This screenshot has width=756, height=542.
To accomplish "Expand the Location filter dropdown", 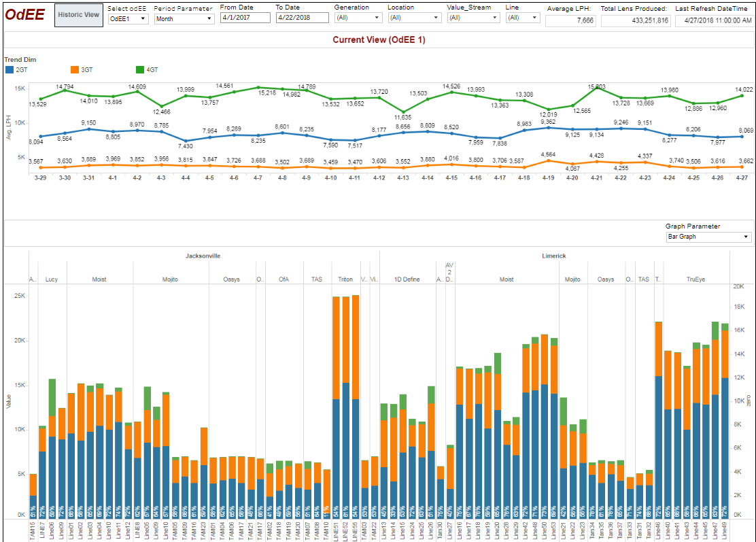I will (415, 18).
